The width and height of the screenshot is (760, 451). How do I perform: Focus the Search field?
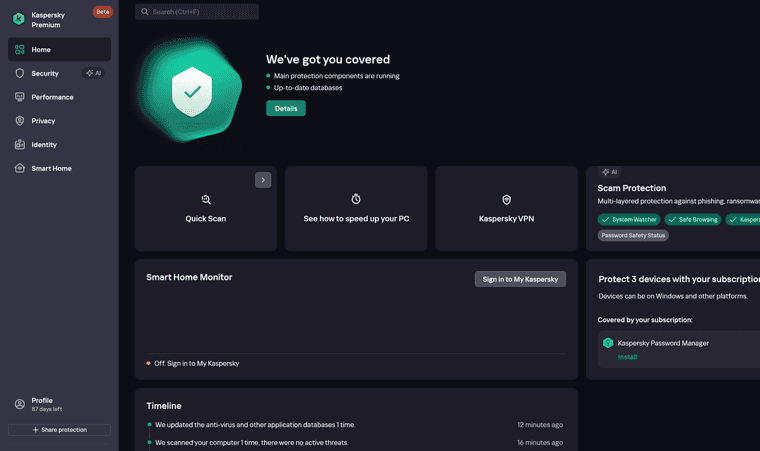tap(197, 12)
